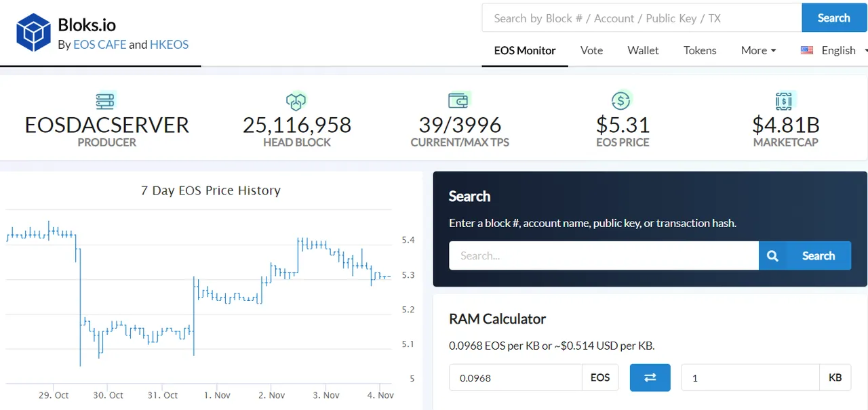Click the blue Search button in header

833,18
